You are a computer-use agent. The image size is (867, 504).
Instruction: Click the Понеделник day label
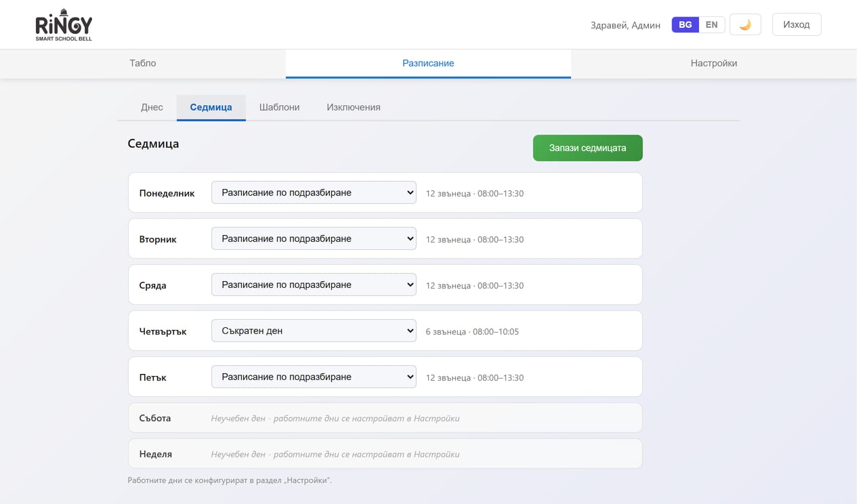coord(167,193)
